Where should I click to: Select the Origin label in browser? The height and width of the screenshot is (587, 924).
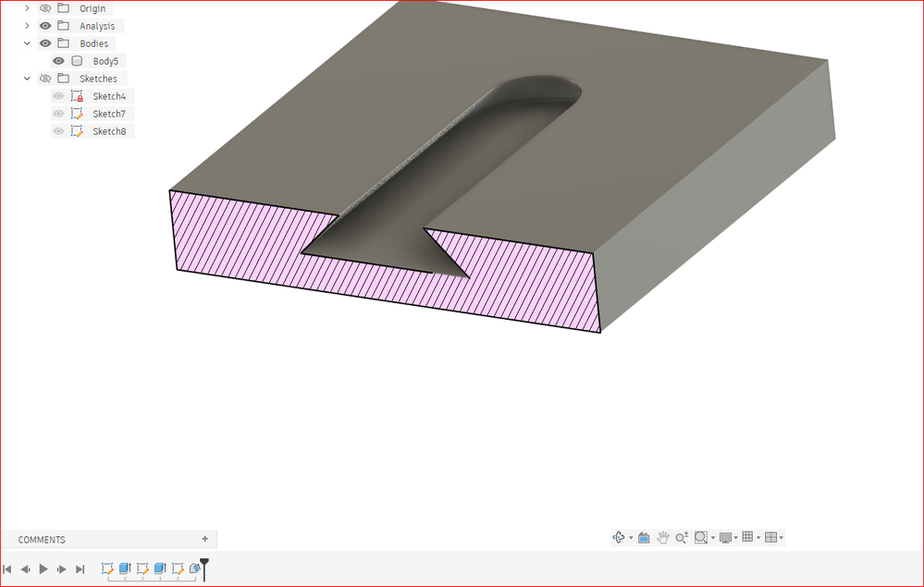click(92, 9)
